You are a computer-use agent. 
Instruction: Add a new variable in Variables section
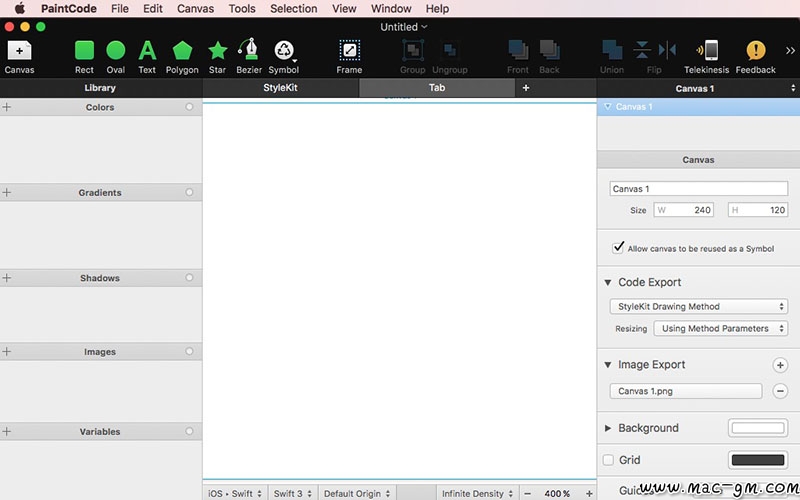pyautogui.click(x=7, y=432)
